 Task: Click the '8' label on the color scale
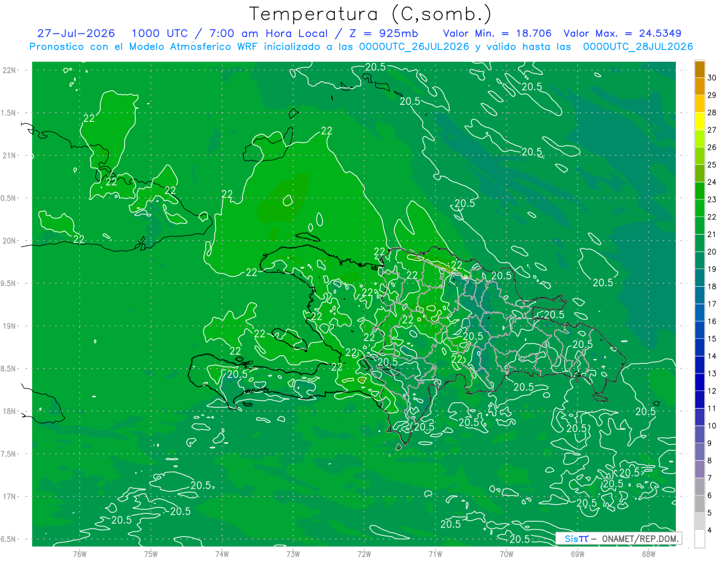click(x=710, y=461)
